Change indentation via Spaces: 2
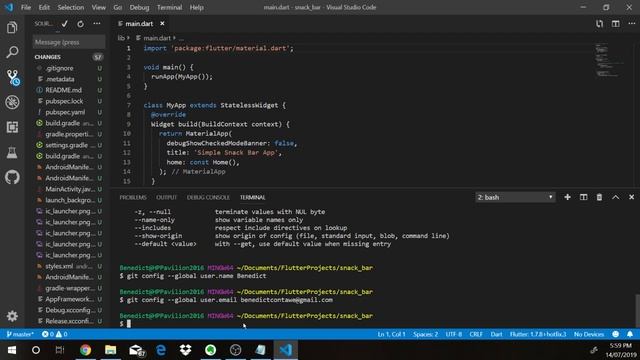 tap(425, 334)
